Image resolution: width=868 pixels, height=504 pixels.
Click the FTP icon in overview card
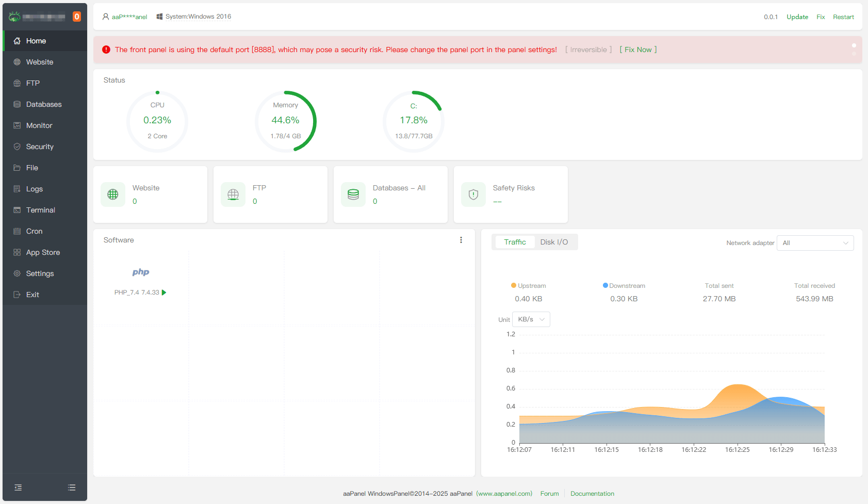233,194
